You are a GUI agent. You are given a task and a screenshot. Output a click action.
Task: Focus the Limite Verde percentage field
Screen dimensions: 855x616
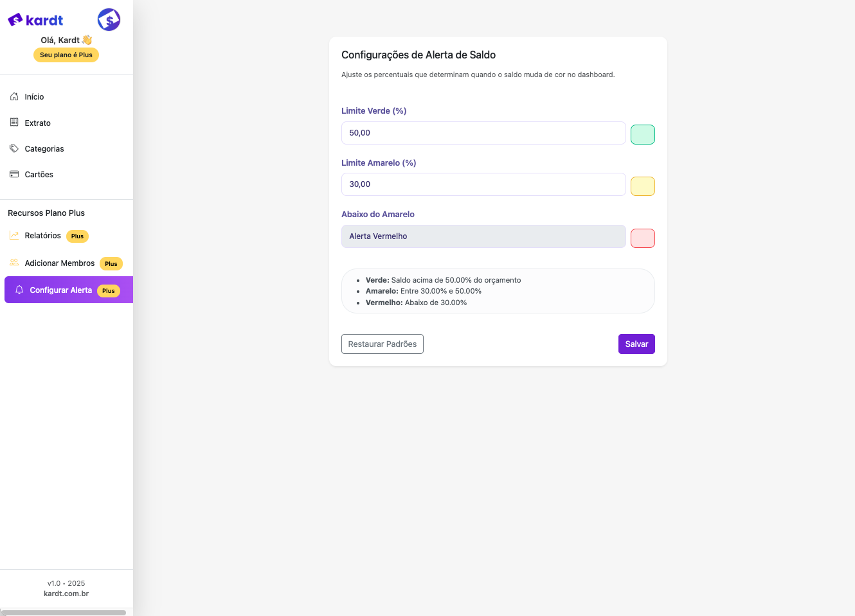click(483, 133)
